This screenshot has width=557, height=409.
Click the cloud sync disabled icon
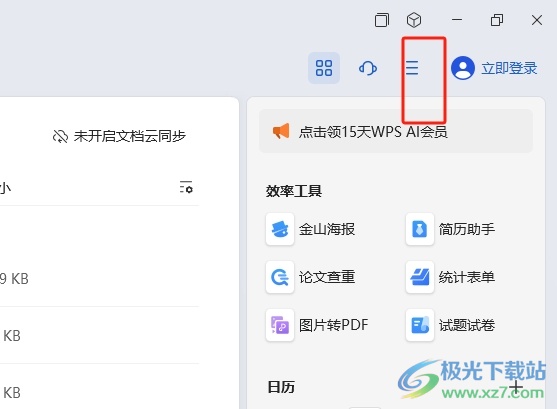pyautogui.click(x=60, y=136)
